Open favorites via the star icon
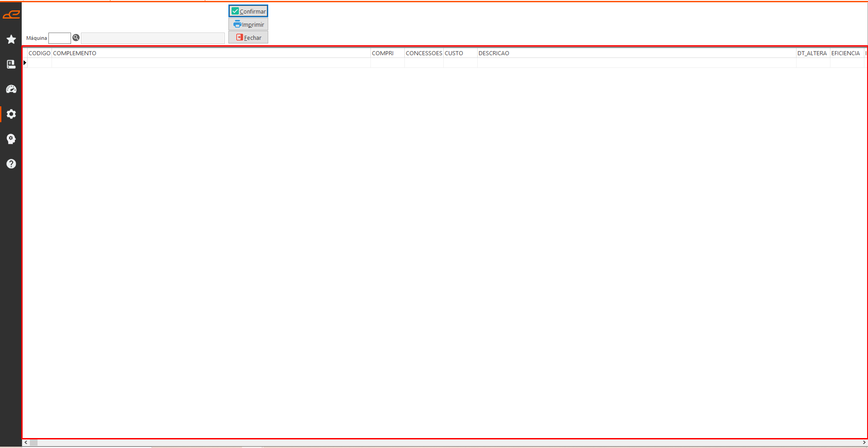This screenshot has width=868, height=448. point(11,39)
